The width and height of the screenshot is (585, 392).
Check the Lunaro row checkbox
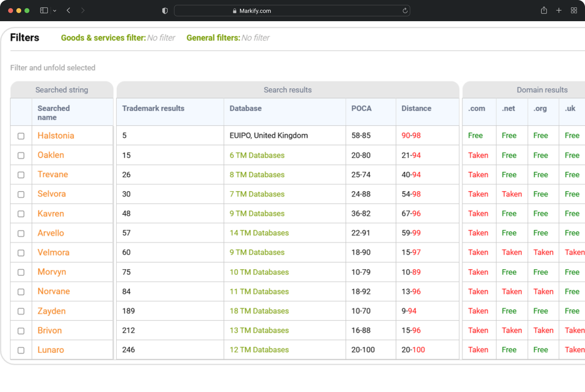point(21,350)
